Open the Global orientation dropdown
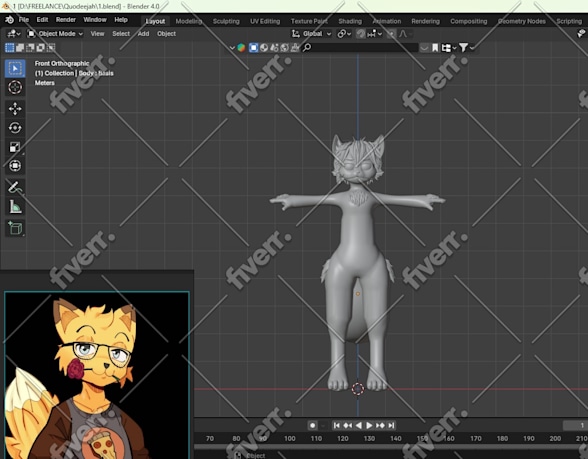The width and height of the screenshot is (588, 459). (312, 34)
